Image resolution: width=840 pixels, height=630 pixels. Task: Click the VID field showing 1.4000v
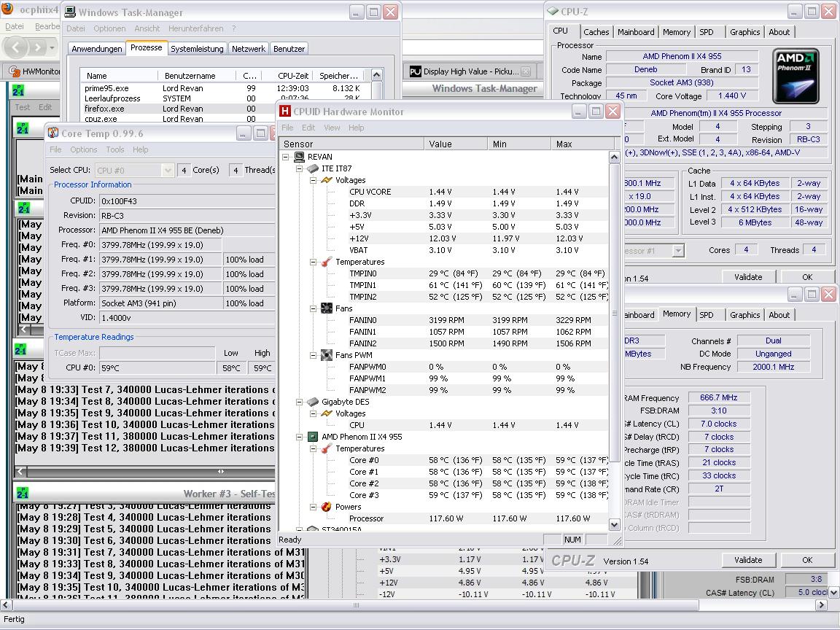[x=187, y=318]
